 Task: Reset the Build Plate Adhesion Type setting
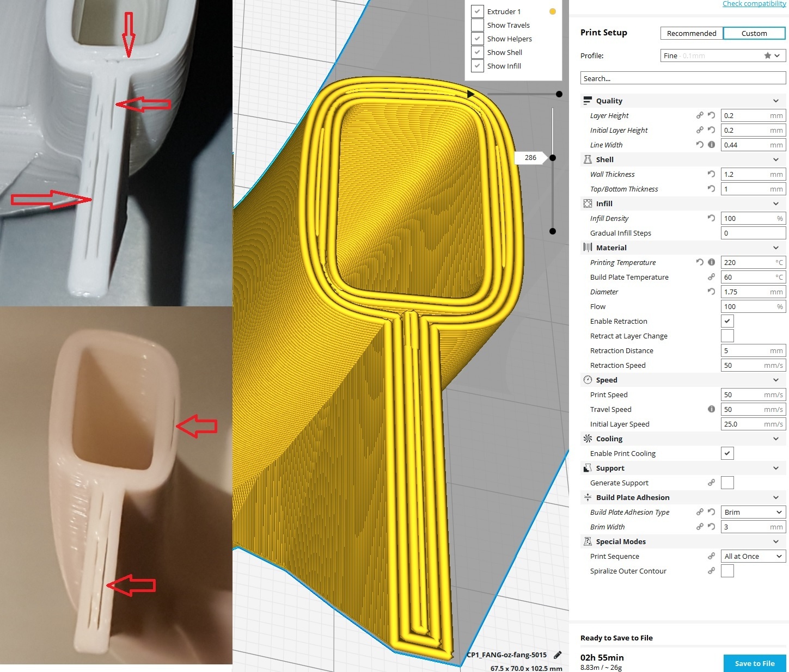coord(711,512)
